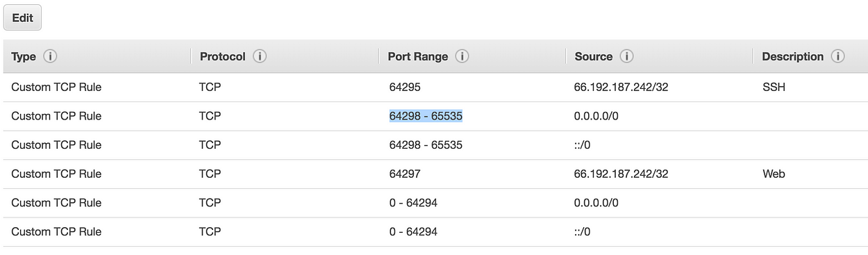Click the ::/0 source for ports 0 - 64294
The image size is (868, 255).
point(582,231)
